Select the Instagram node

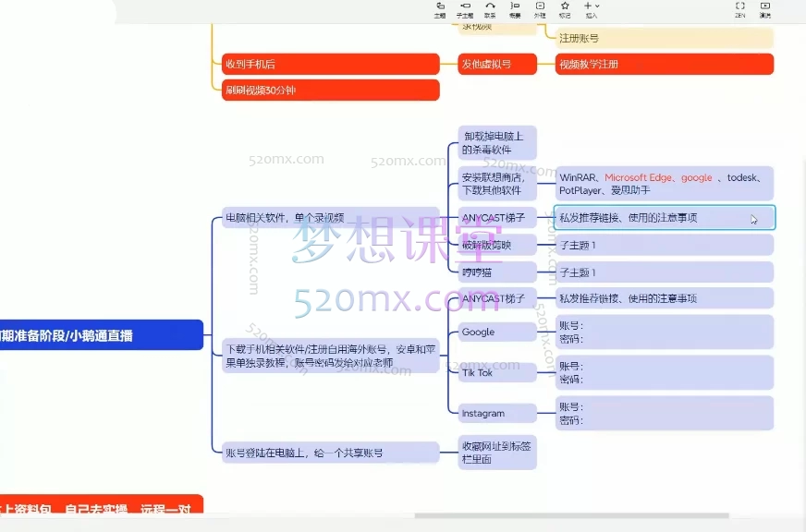[x=496, y=413]
